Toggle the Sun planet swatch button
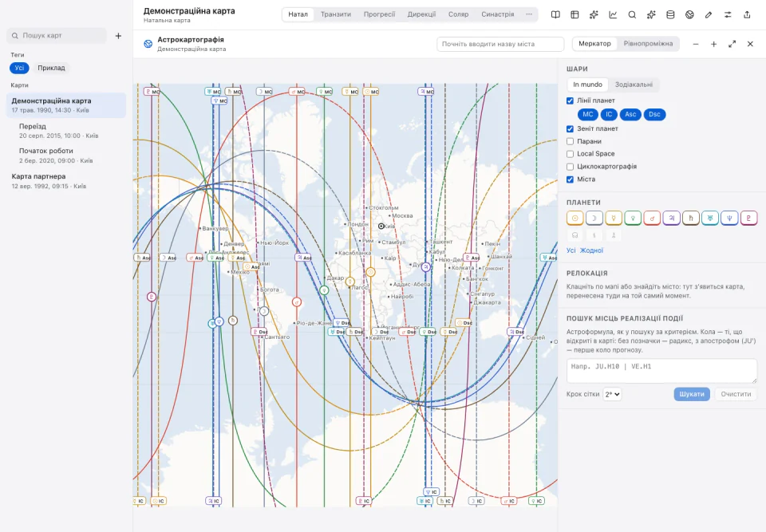766x532 pixels. [575, 218]
